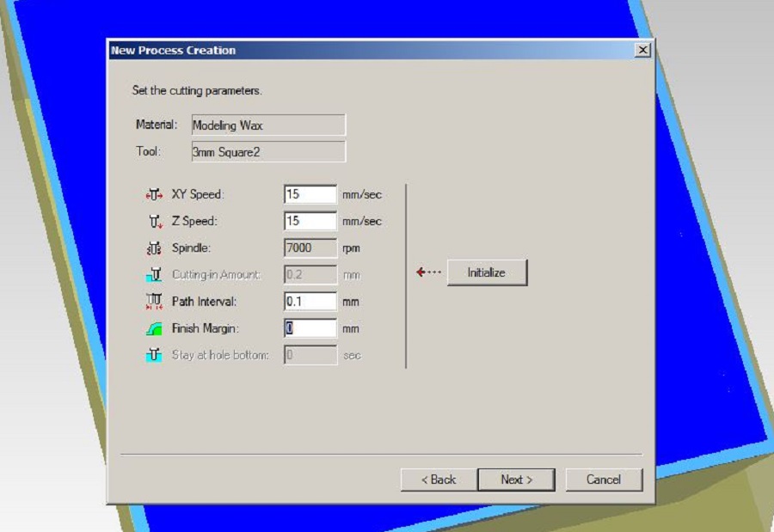
Task: Click the 'Material:' label
Action: pyautogui.click(x=157, y=125)
